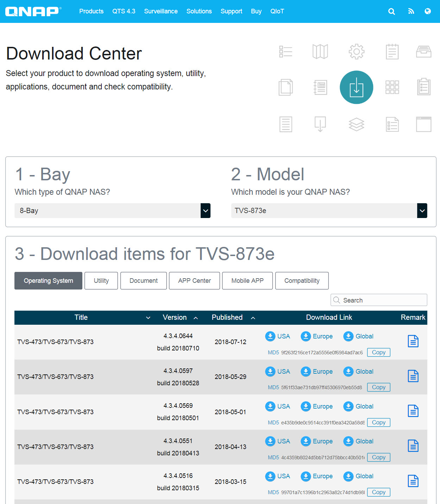Open the QIoT menu

pyautogui.click(x=277, y=11)
